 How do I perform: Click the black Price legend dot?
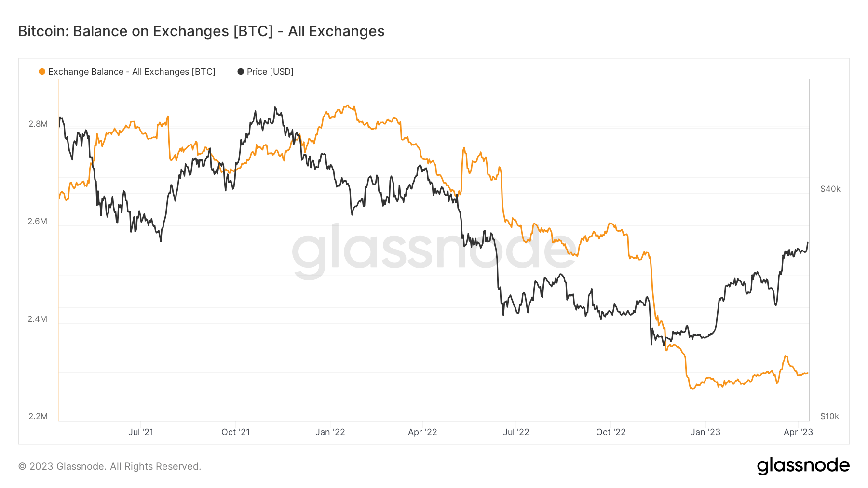tap(241, 72)
